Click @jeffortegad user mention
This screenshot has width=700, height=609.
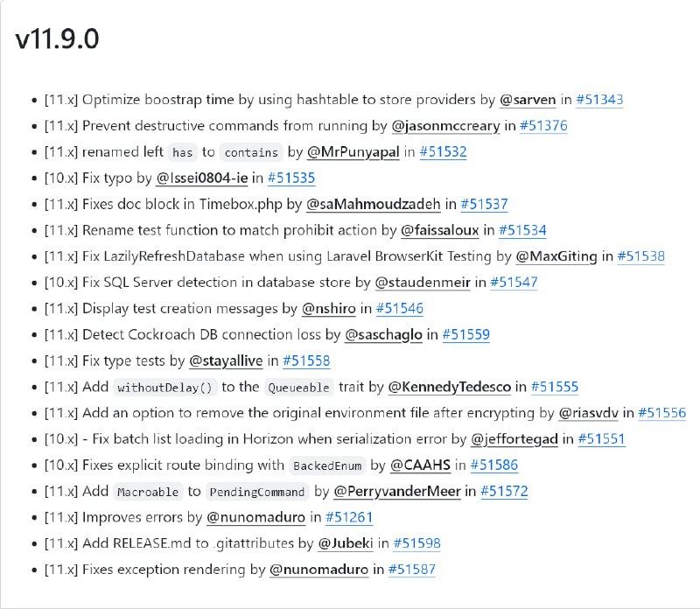(x=514, y=439)
